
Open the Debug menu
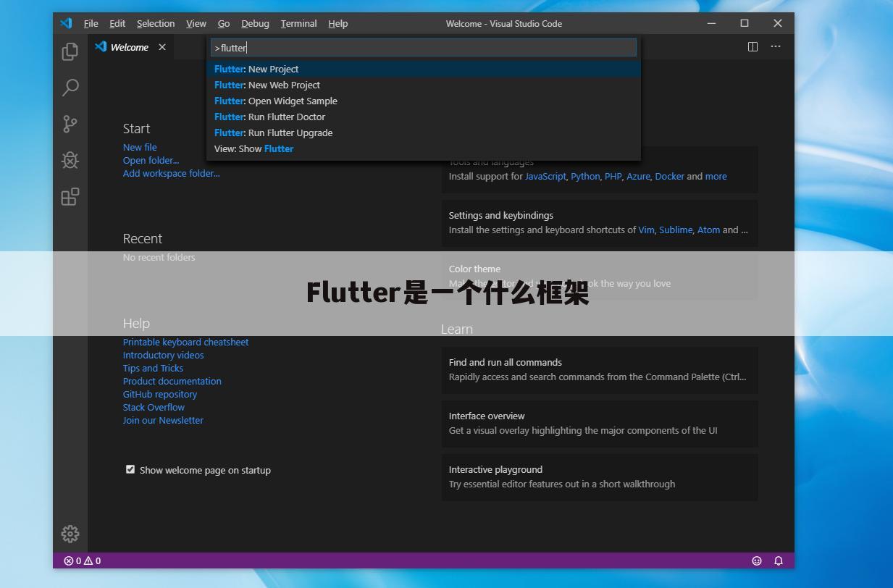pyautogui.click(x=255, y=23)
